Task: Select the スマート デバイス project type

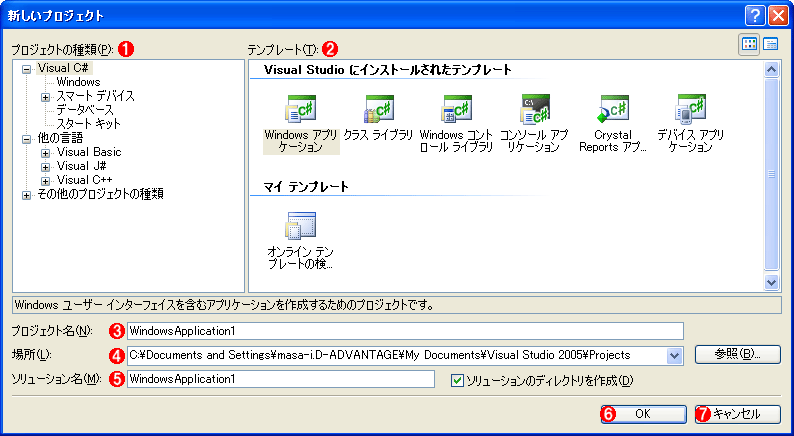Action: pos(95,96)
